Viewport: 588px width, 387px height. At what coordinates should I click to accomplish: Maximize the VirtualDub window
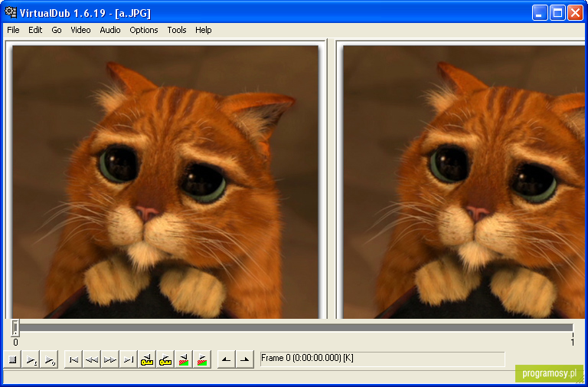point(557,13)
